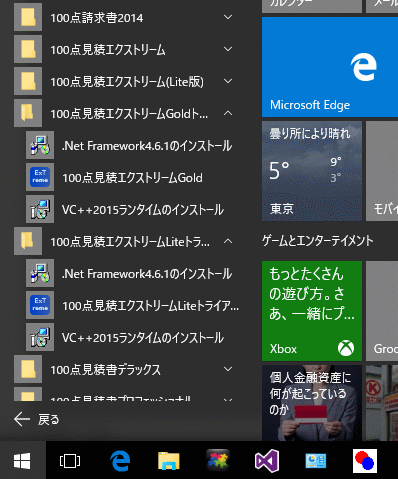
Task: Open the Tokyo weather tile
Action: click(312, 171)
